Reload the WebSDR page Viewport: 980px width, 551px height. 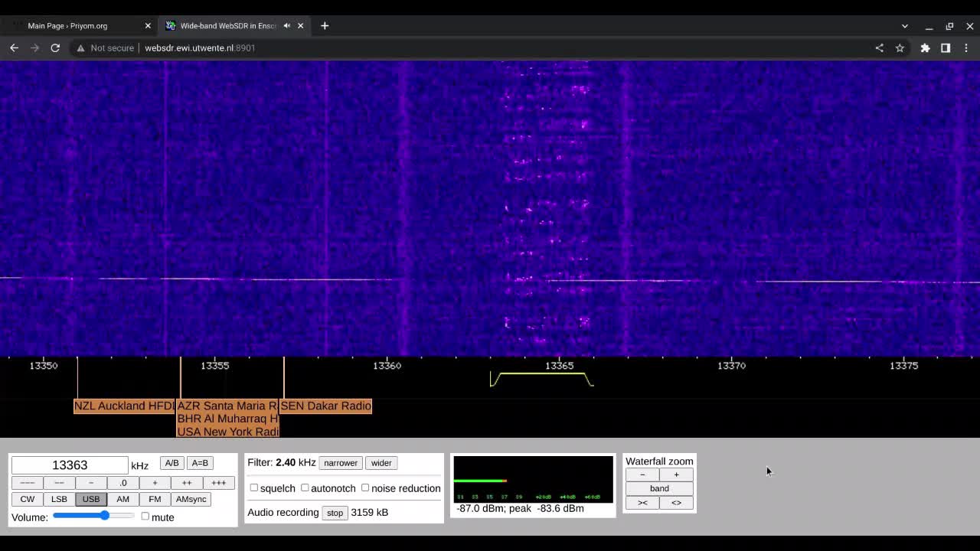coord(55,47)
